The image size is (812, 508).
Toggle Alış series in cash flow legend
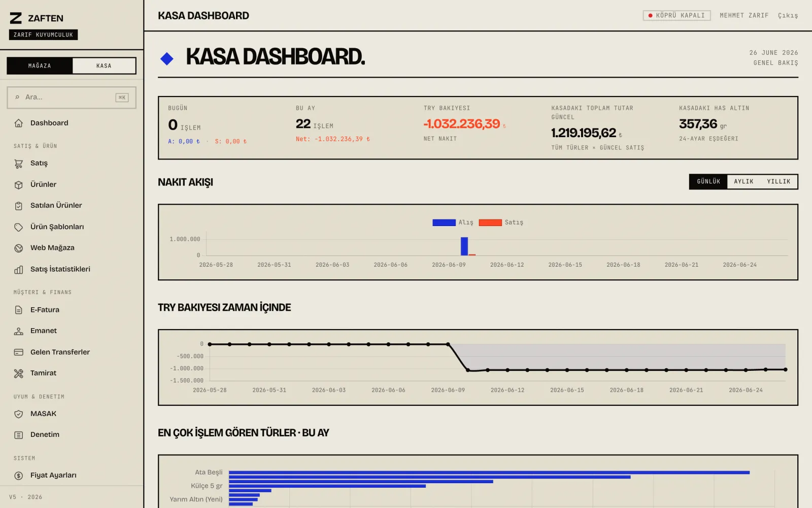pyautogui.click(x=453, y=223)
